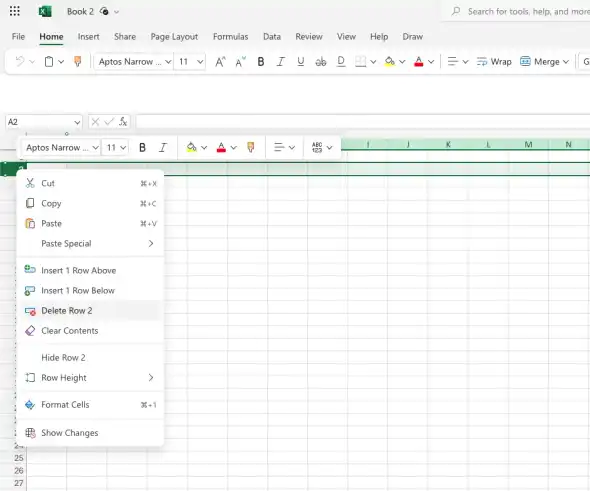Viewport: 590px width, 491px height.
Task: Switch to the Page Layout tab
Action: tap(174, 36)
